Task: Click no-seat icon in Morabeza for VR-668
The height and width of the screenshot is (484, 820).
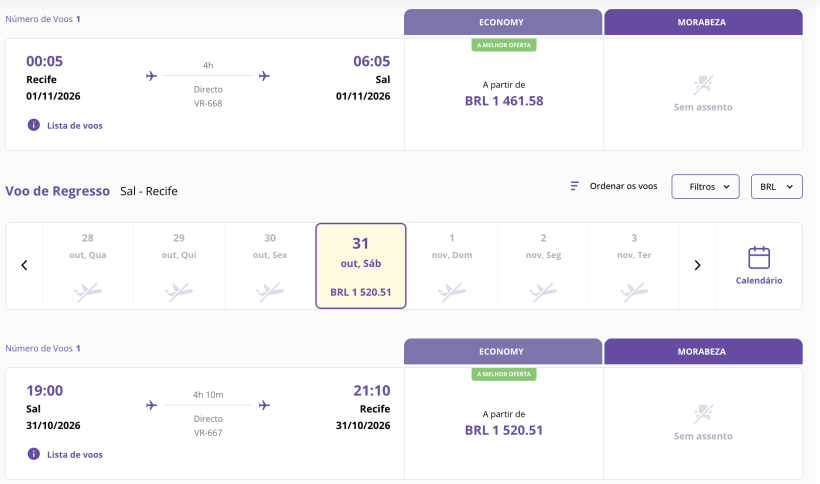Action: click(x=703, y=85)
